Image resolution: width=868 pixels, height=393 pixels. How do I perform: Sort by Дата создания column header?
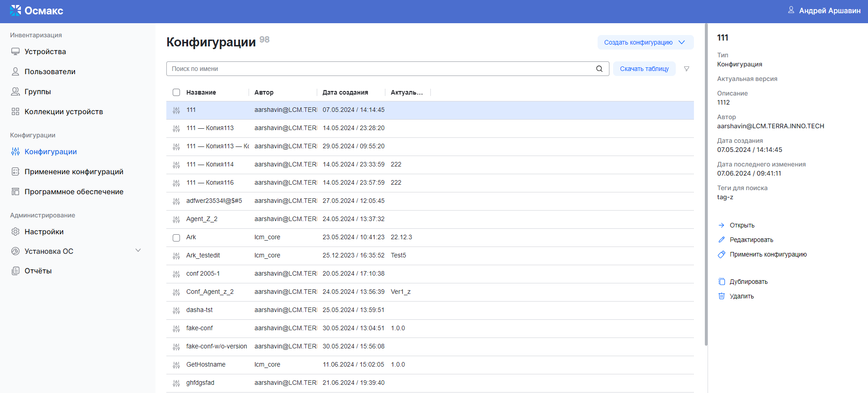coord(345,92)
